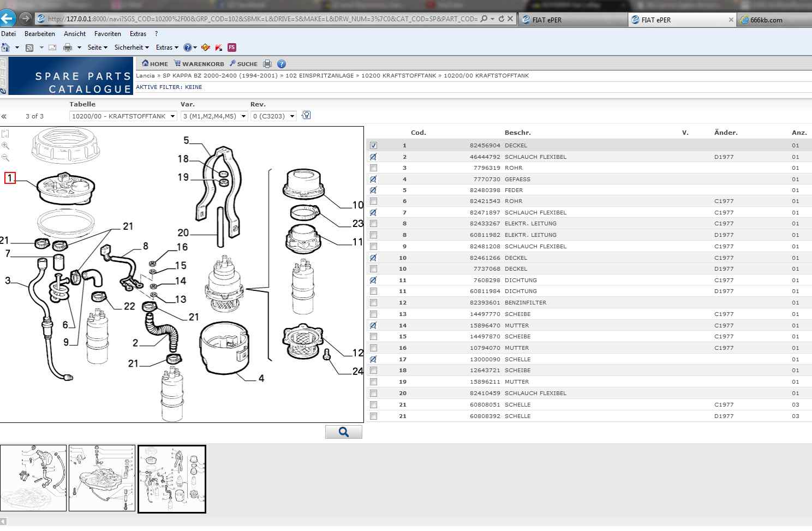Click the Kaspersky K toolbar icon
Screen dimensions: 812x531
[219, 47]
